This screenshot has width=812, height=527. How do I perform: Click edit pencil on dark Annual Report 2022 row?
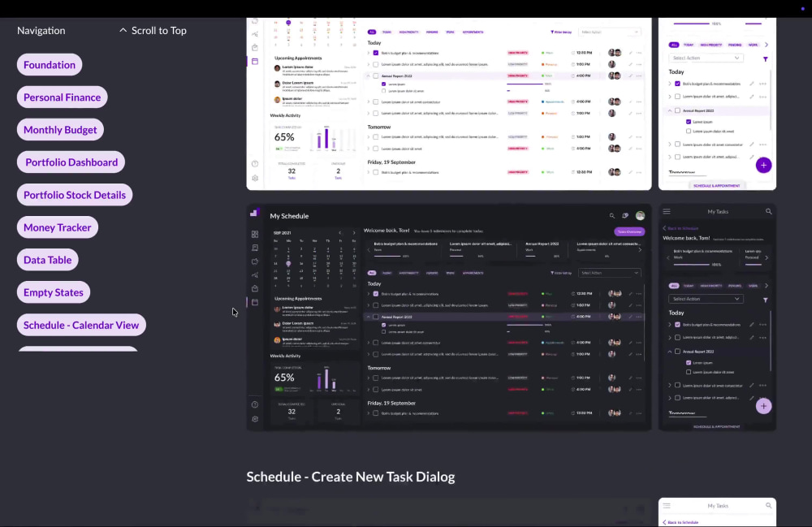point(630,317)
